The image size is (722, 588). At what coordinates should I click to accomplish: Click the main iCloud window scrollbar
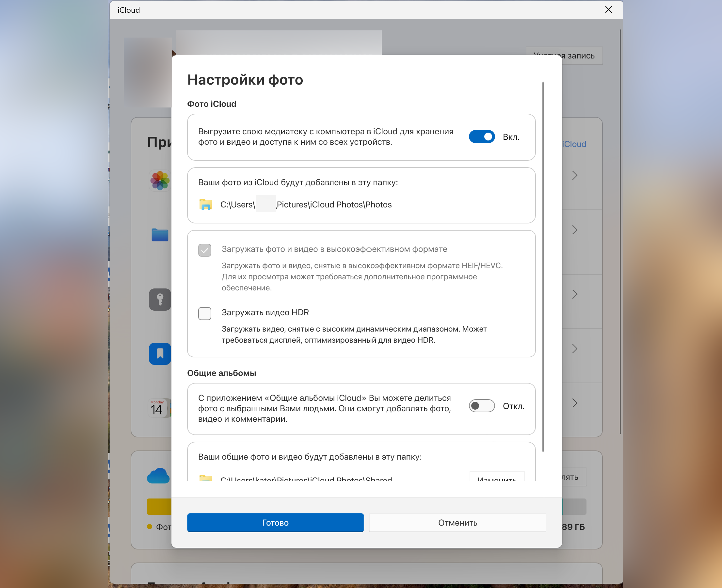pyautogui.click(x=620, y=231)
